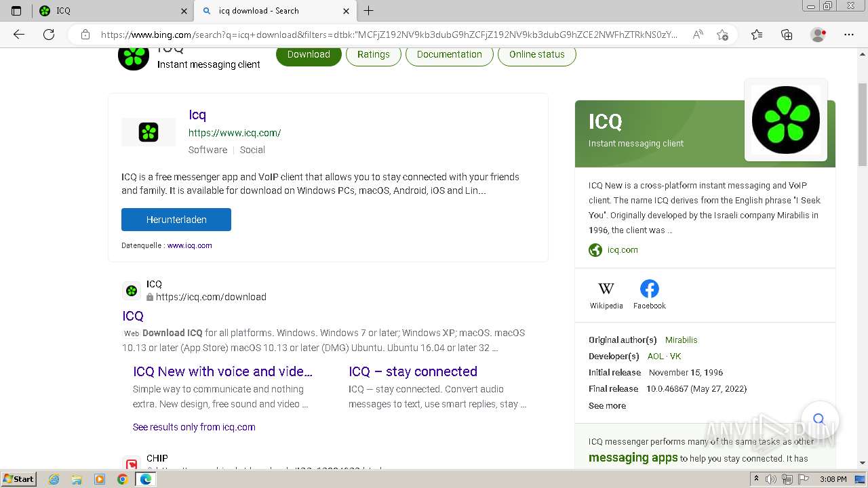Click the Software category text

tap(208, 150)
